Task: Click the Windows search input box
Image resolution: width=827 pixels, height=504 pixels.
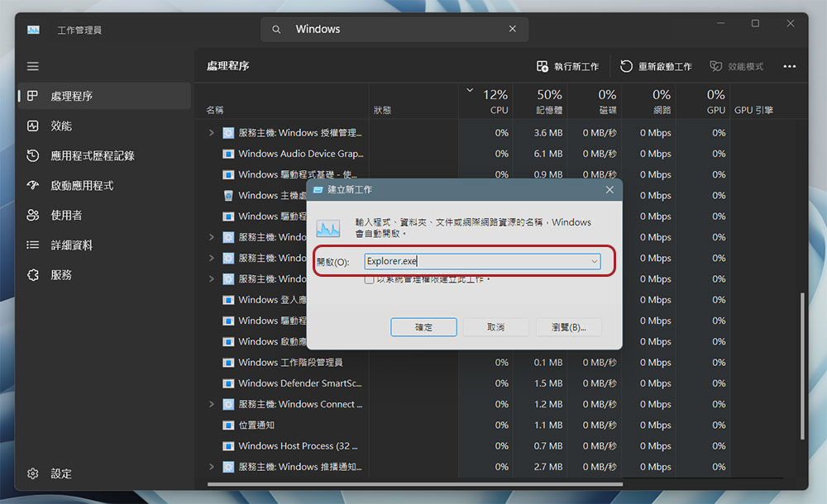Action: pyautogui.click(x=395, y=29)
